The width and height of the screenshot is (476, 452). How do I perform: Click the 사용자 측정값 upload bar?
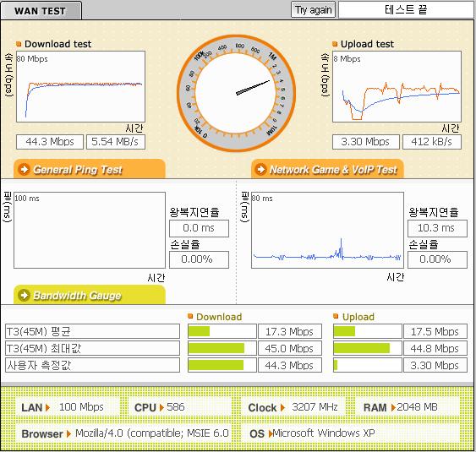368,365
